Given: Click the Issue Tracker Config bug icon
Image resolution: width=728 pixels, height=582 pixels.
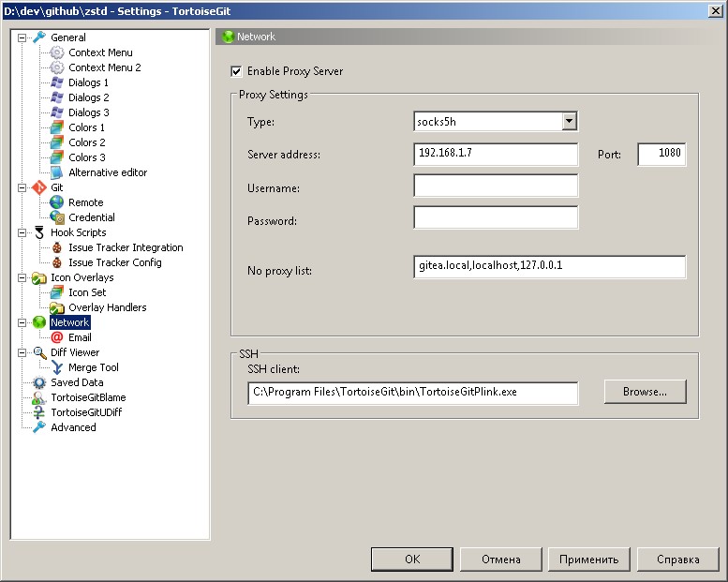Looking at the screenshot, I should coord(56,262).
